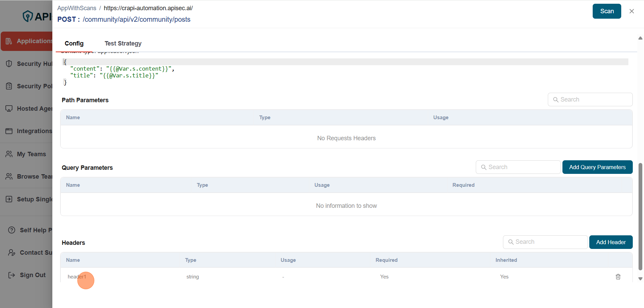This screenshot has width=644, height=308.
Task: Click Add Query Parameters button
Action: click(597, 167)
